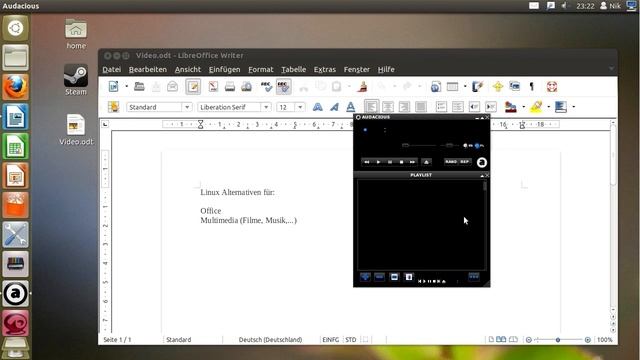Toggle Numbering list icon

coord(441,107)
